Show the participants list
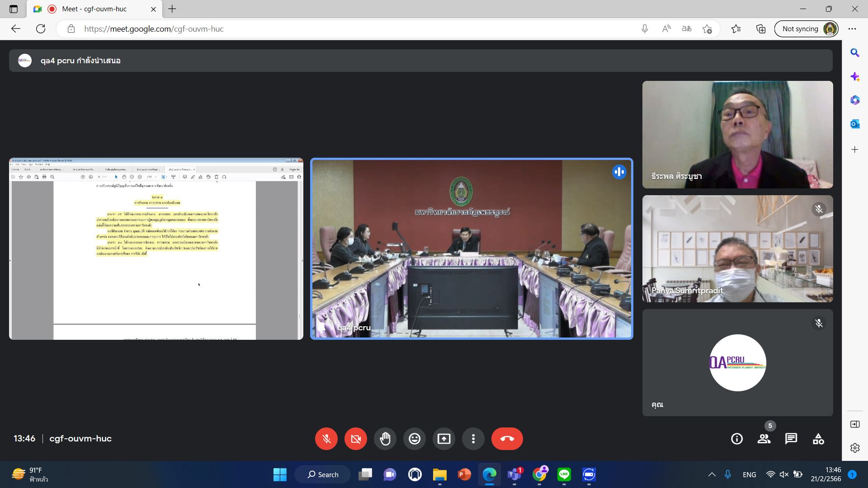 coord(764,439)
